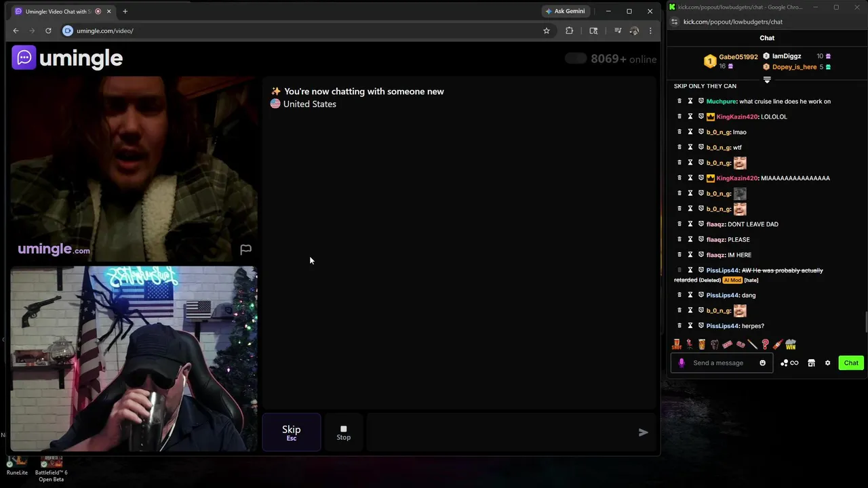
Task: Click username IamDiggz in leaderboard
Action: coord(787,56)
